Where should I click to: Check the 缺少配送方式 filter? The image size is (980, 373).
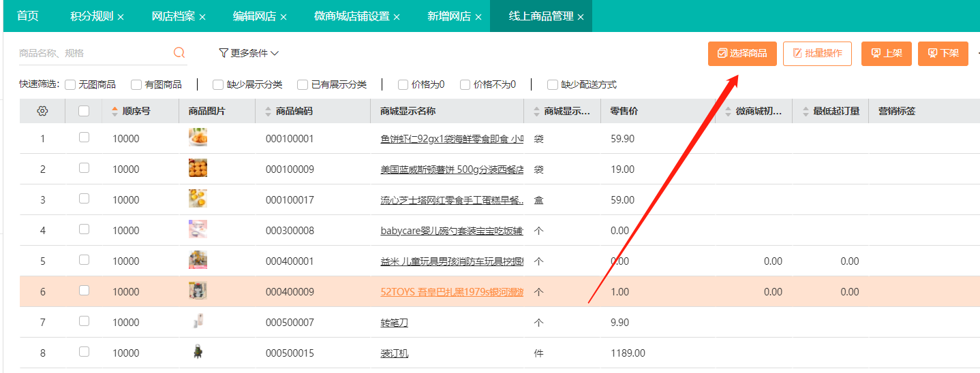pos(553,85)
